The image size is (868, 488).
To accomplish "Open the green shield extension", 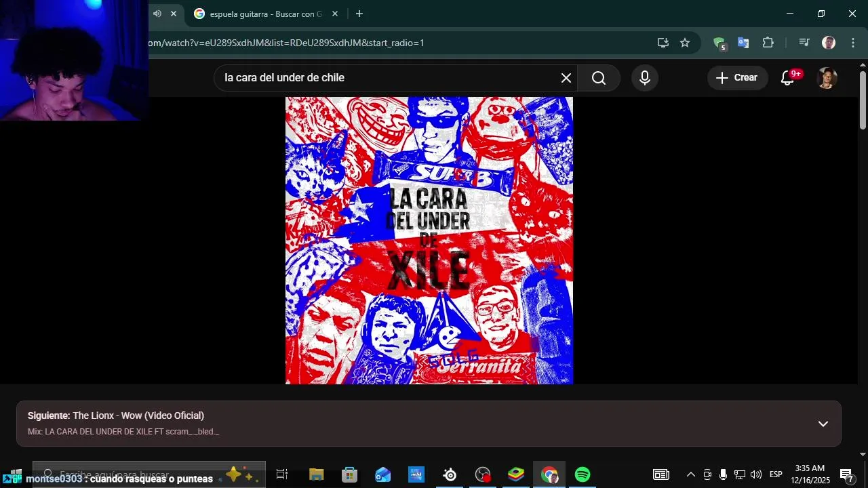I will point(719,43).
